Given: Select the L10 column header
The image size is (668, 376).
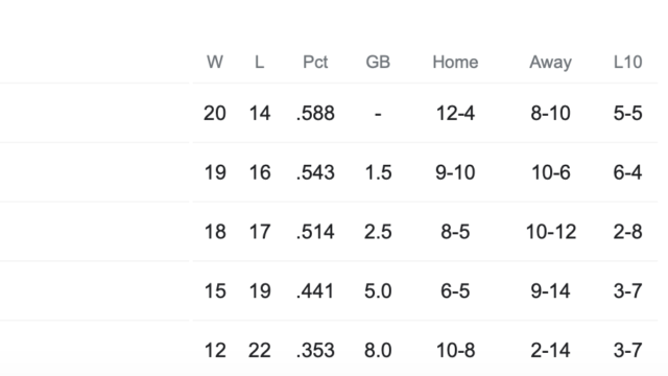Looking at the screenshot, I should click(628, 62).
